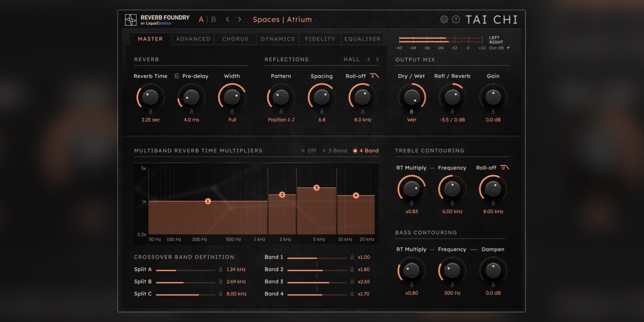Lock the Split C crossover
The height and width of the screenshot is (322, 644).
(x=221, y=294)
